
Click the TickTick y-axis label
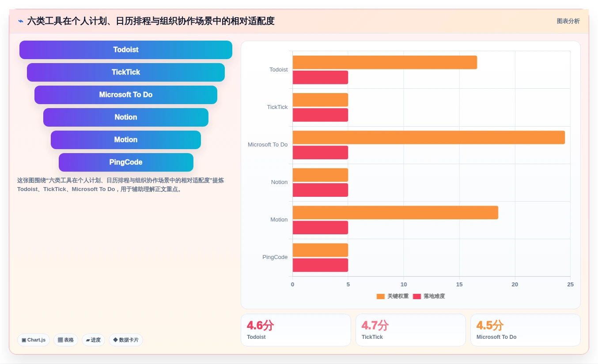[x=277, y=107]
